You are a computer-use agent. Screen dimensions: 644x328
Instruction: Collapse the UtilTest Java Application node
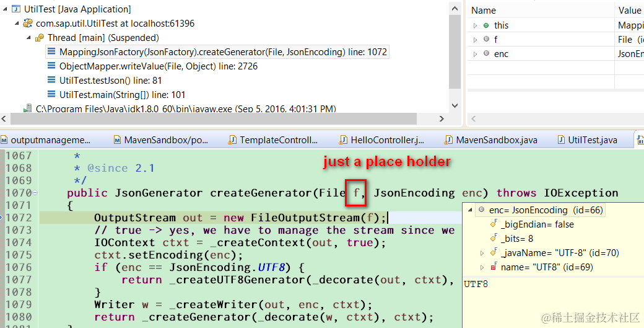(x=5, y=9)
